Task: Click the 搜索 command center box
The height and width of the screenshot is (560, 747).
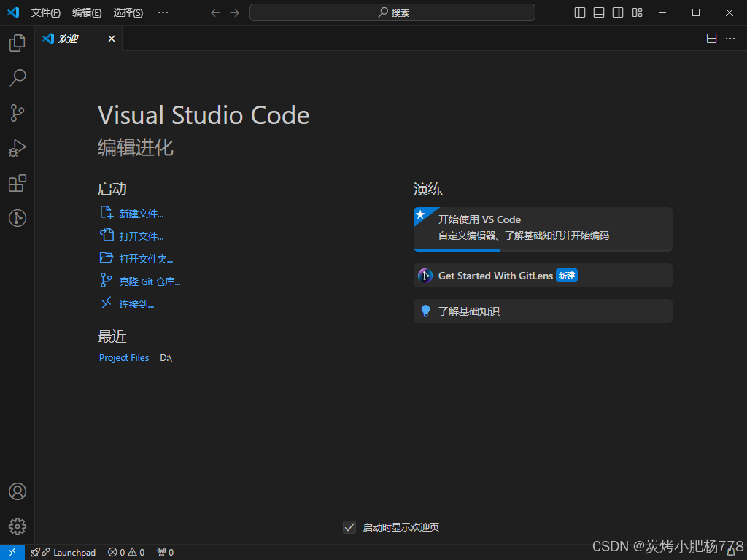Action: tap(392, 12)
